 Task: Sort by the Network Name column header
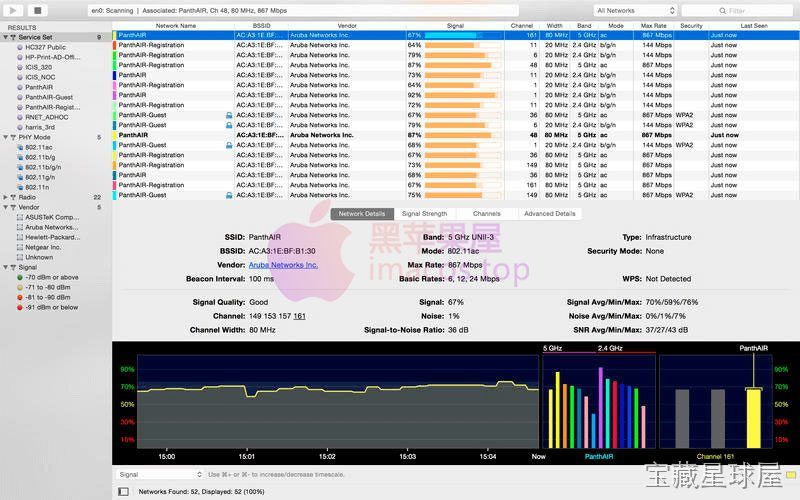coord(176,26)
